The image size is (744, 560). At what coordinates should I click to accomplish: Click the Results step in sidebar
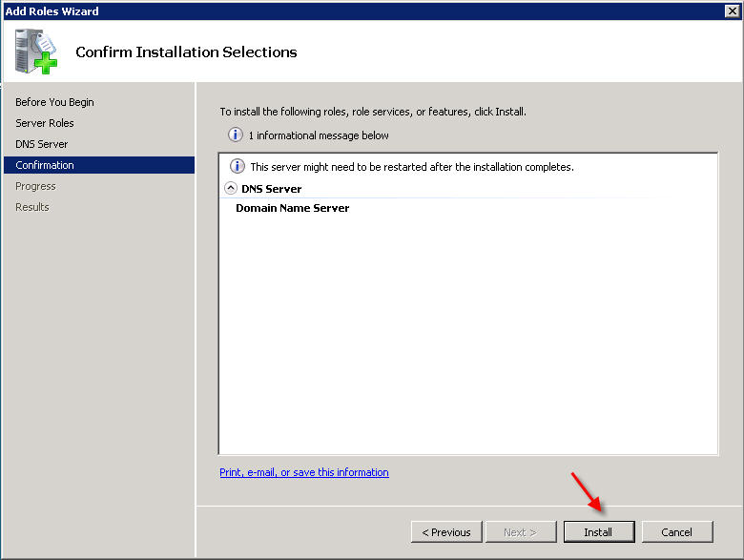(x=32, y=207)
